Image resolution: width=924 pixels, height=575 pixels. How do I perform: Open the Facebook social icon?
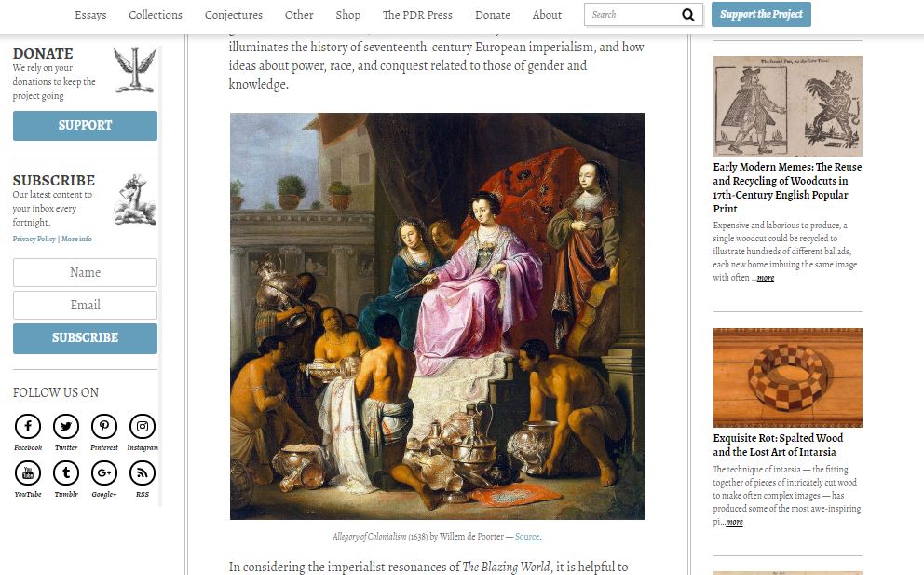pyautogui.click(x=28, y=426)
